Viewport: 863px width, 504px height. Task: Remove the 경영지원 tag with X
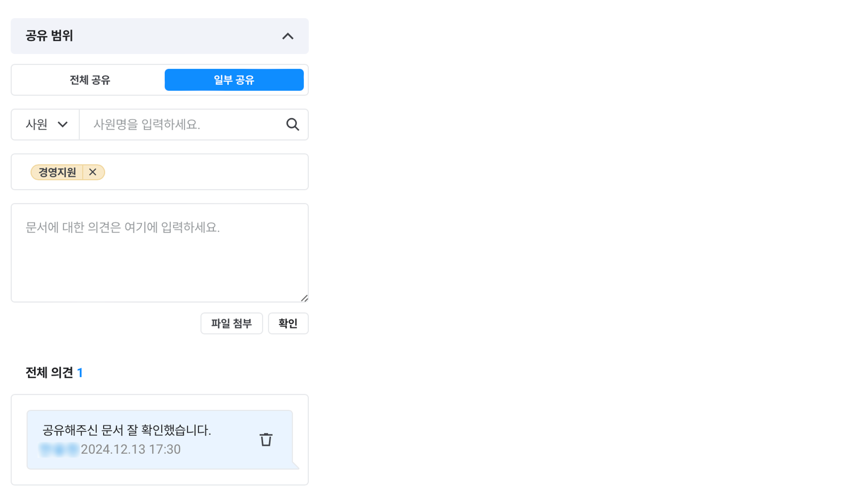point(93,172)
